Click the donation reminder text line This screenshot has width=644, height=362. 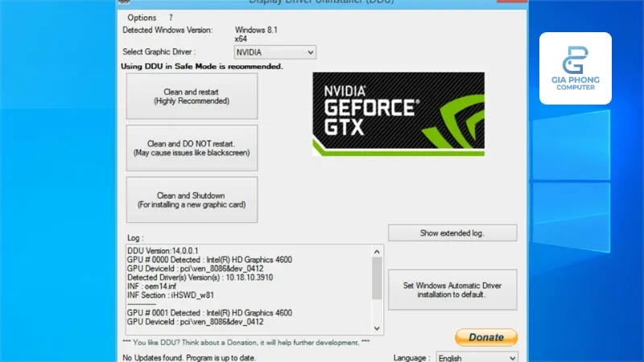tap(246, 343)
